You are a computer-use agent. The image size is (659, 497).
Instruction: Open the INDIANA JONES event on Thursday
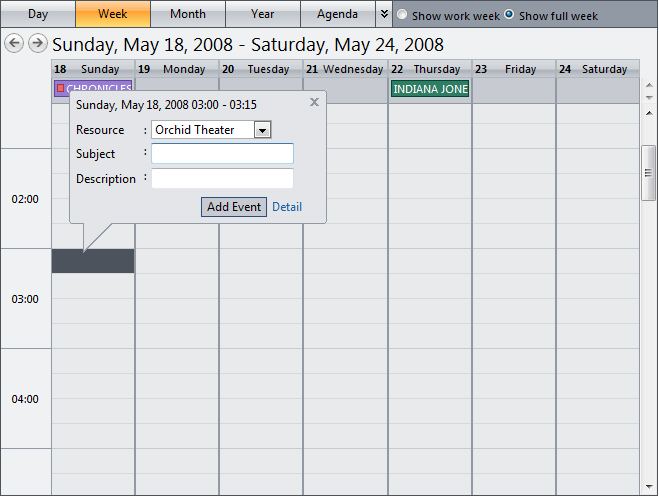pyautogui.click(x=430, y=89)
